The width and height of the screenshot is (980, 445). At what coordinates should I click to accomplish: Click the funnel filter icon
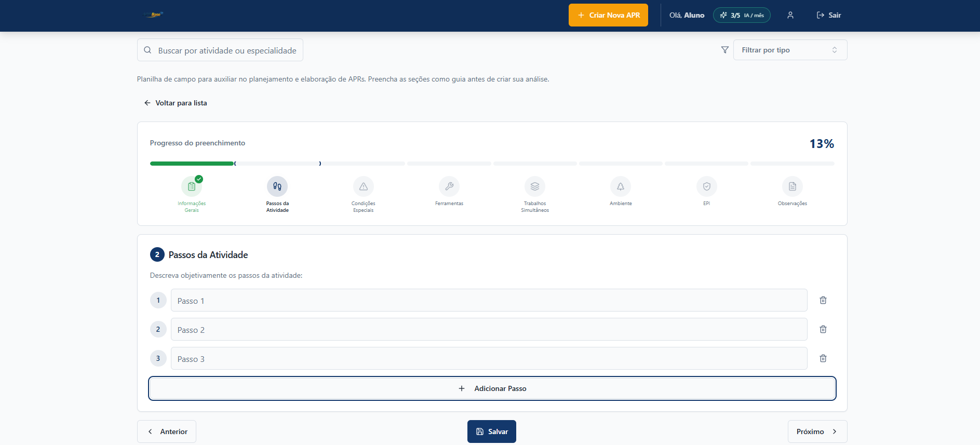point(725,50)
